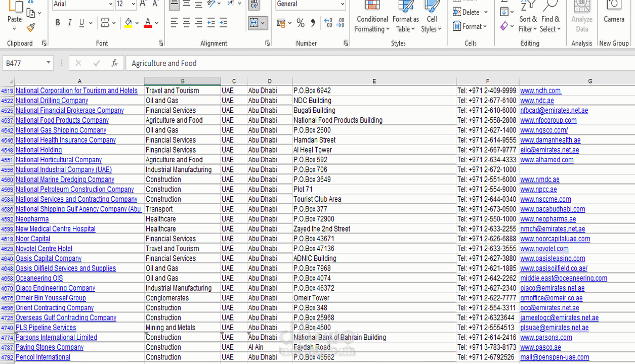
Task: Increase indent icon
Action: (223, 23)
